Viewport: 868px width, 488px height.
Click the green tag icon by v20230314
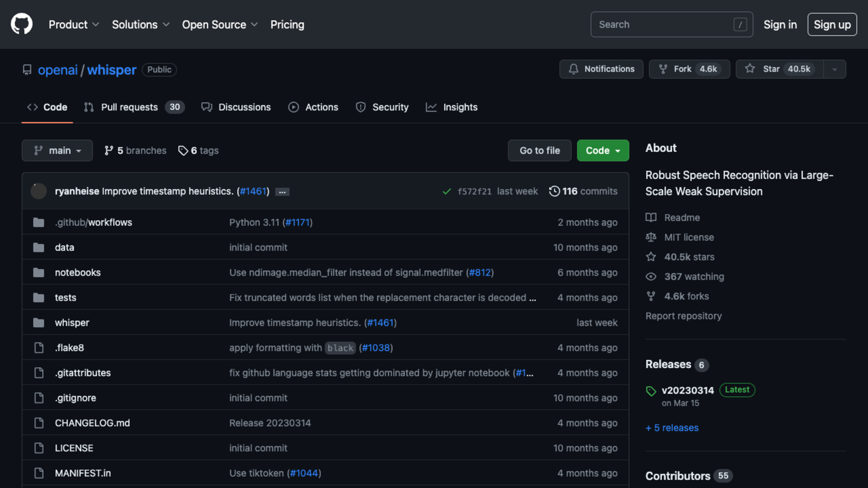coord(651,391)
